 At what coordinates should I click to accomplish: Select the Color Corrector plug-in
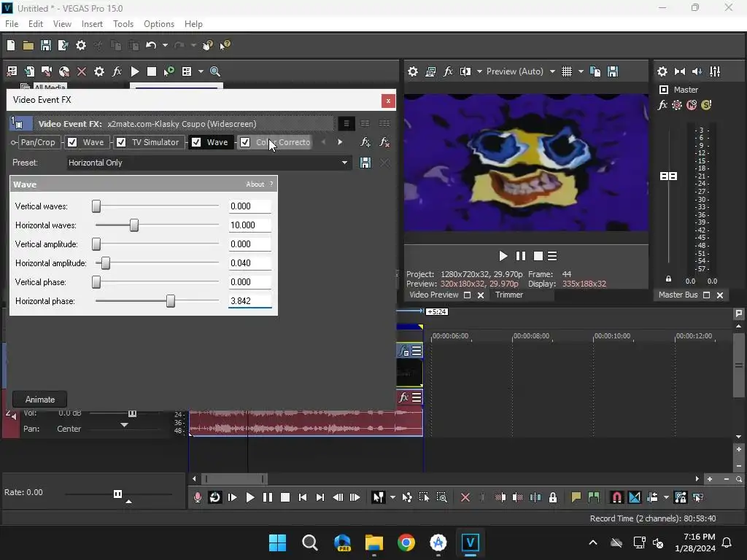(x=283, y=142)
